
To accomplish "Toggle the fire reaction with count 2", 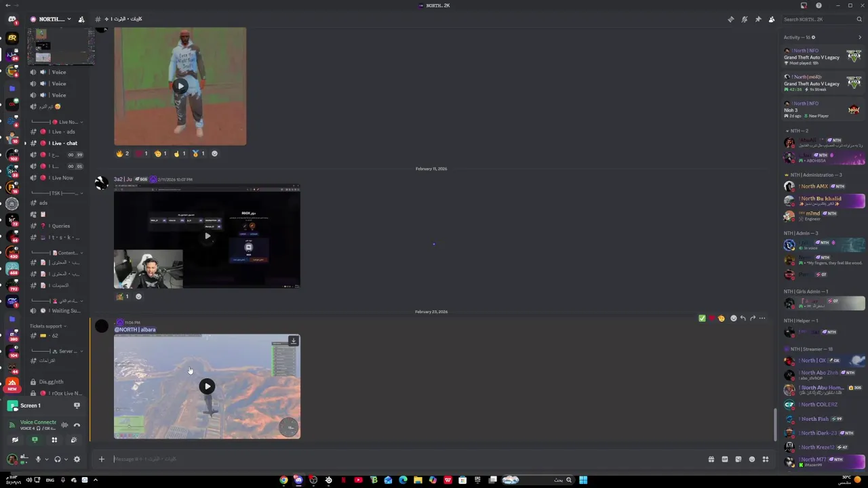I will 123,153.
